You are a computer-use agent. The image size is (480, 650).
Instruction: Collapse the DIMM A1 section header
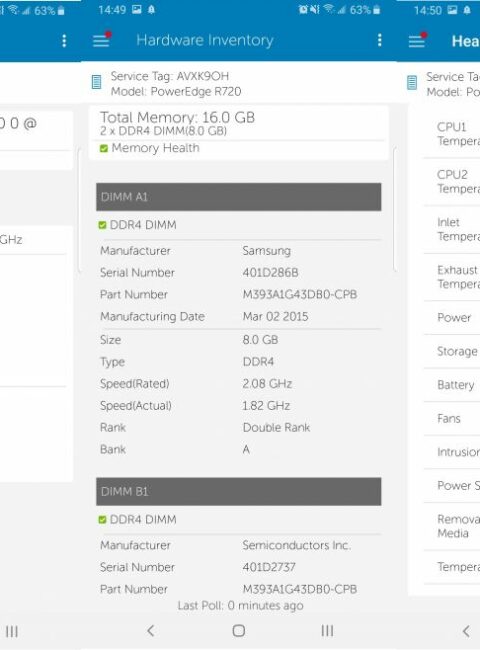coord(239,197)
